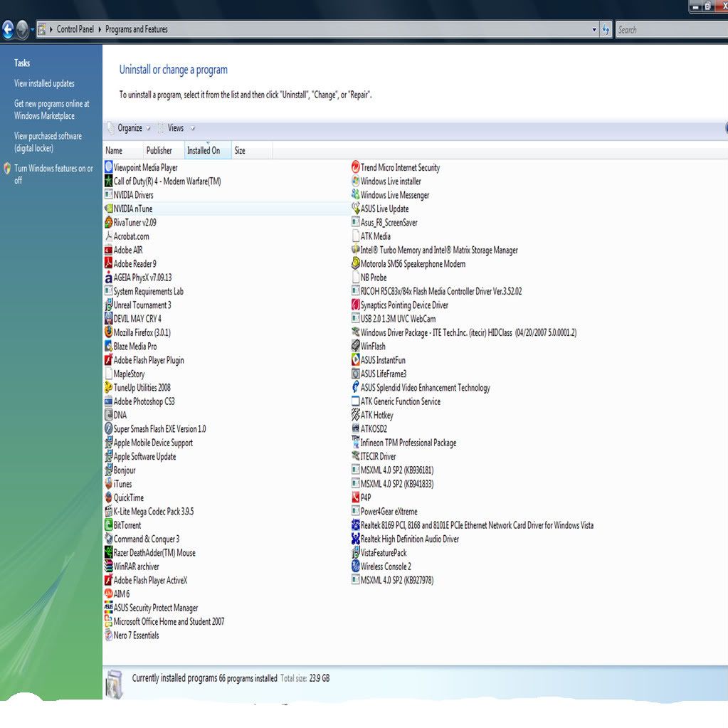Select Motorola SM56 Speakerphone Modem entry

click(413, 264)
